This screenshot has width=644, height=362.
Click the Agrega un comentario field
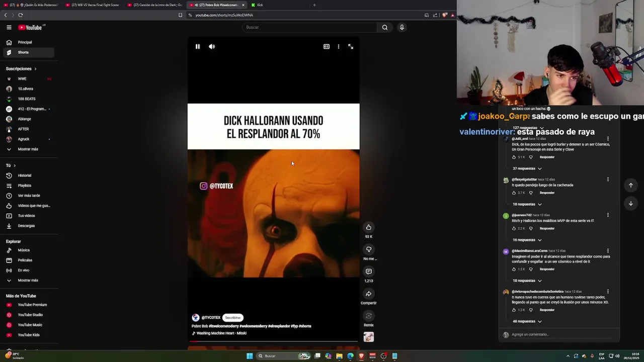[561, 335]
